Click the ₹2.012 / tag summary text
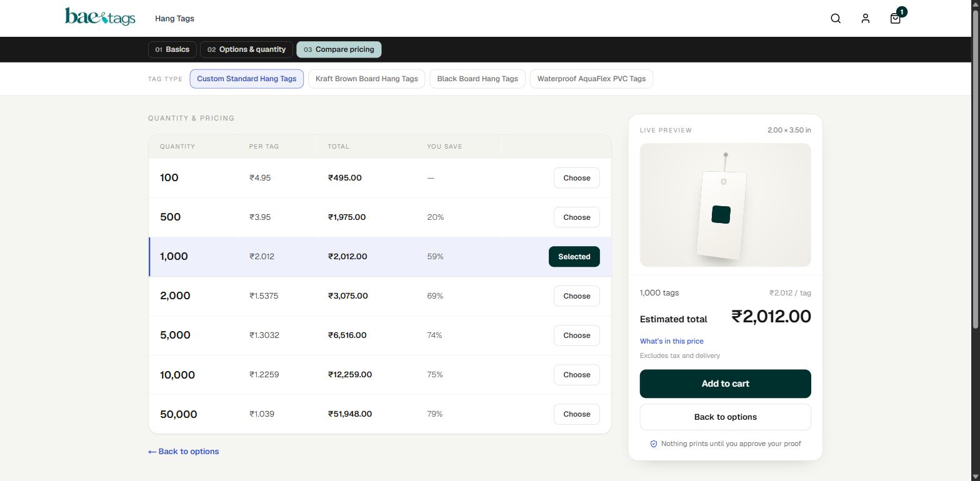The image size is (980, 481). [x=790, y=293]
